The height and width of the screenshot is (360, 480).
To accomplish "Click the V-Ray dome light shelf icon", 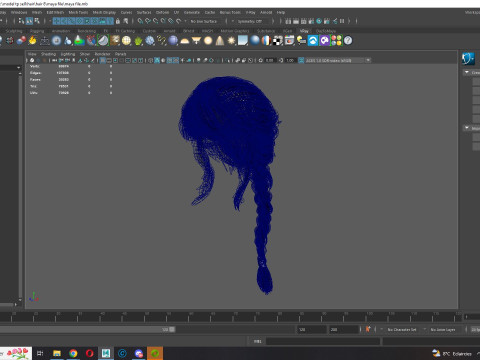I will [x=184, y=41].
